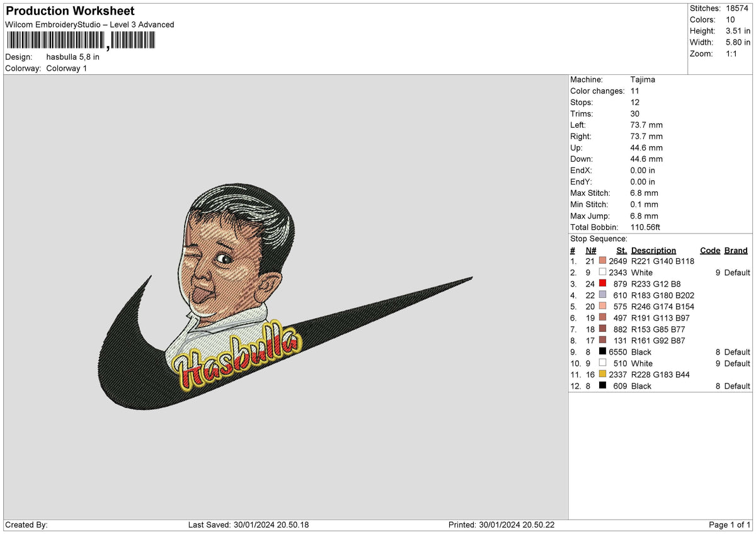Click the Colors value '10'

click(x=730, y=20)
